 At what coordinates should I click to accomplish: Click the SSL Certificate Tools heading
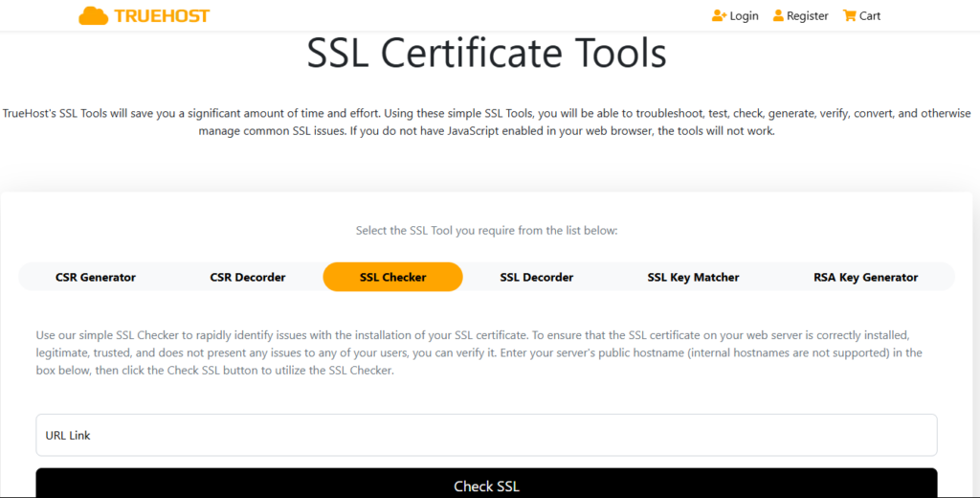pyautogui.click(x=486, y=54)
